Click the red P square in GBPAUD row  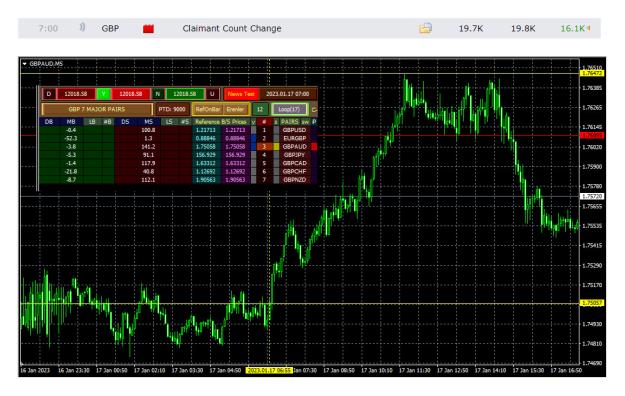[314, 147]
